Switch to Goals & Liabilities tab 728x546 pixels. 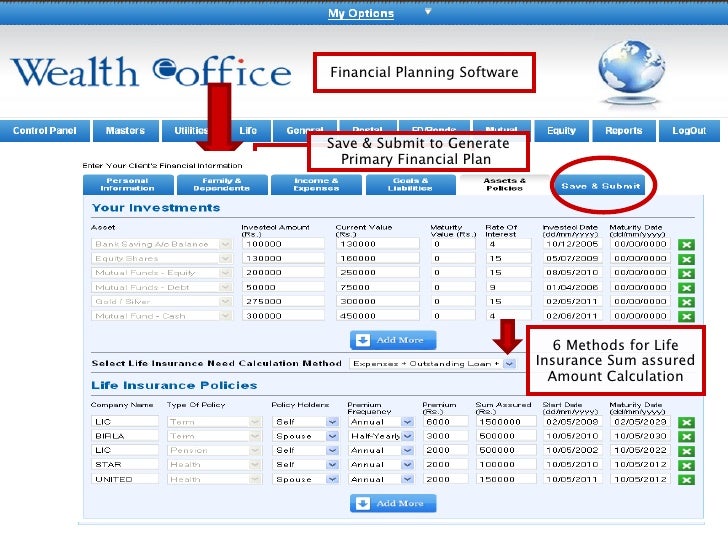(x=410, y=185)
